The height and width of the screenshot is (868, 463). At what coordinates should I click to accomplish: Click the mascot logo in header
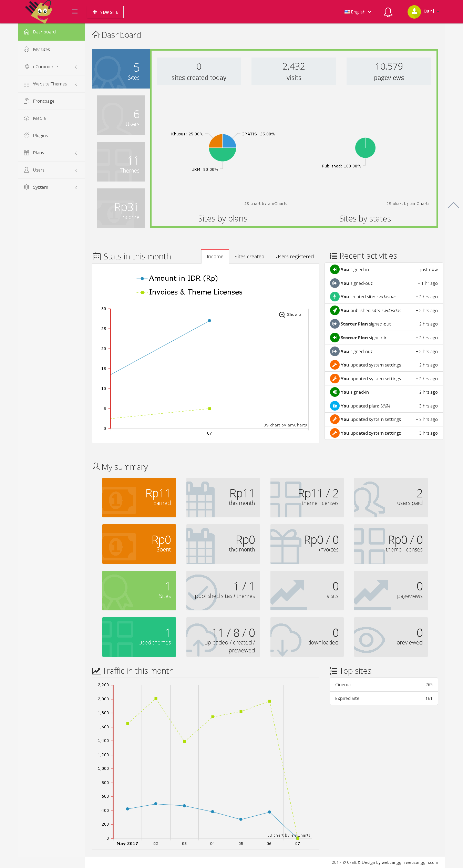pos(39,11)
